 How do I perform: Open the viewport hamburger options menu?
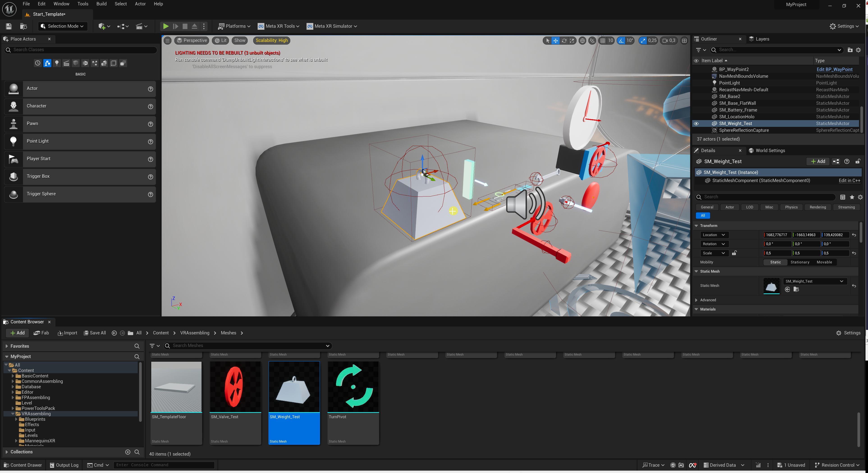(x=167, y=40)
